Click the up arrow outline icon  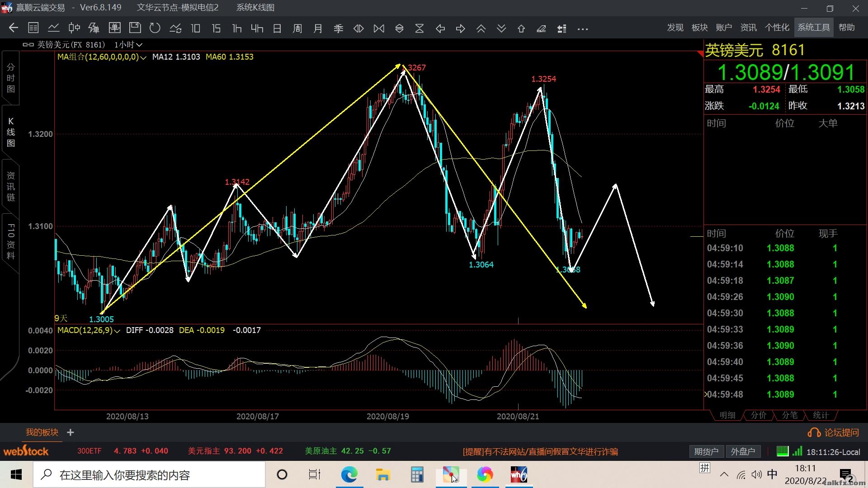[521, 28]
